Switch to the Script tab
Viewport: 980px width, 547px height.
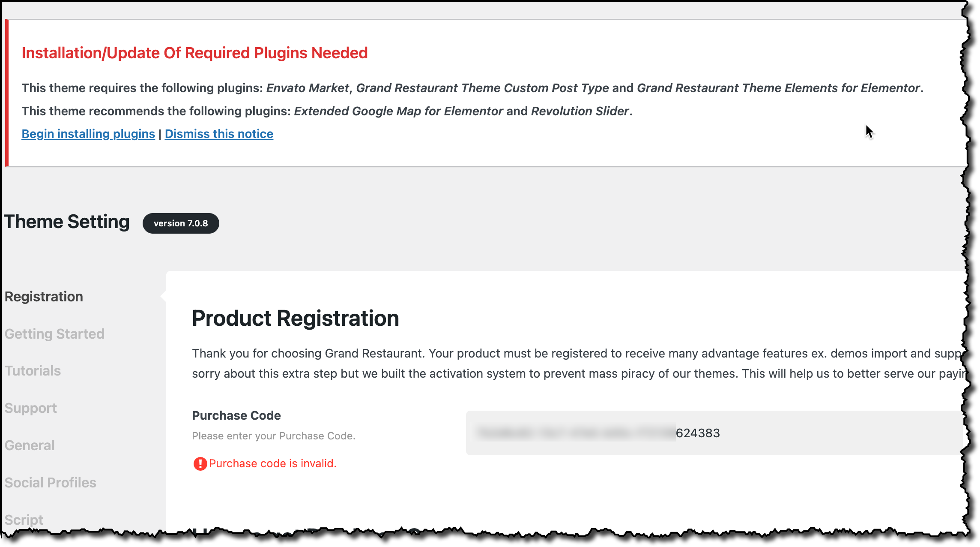click(24, 520)
